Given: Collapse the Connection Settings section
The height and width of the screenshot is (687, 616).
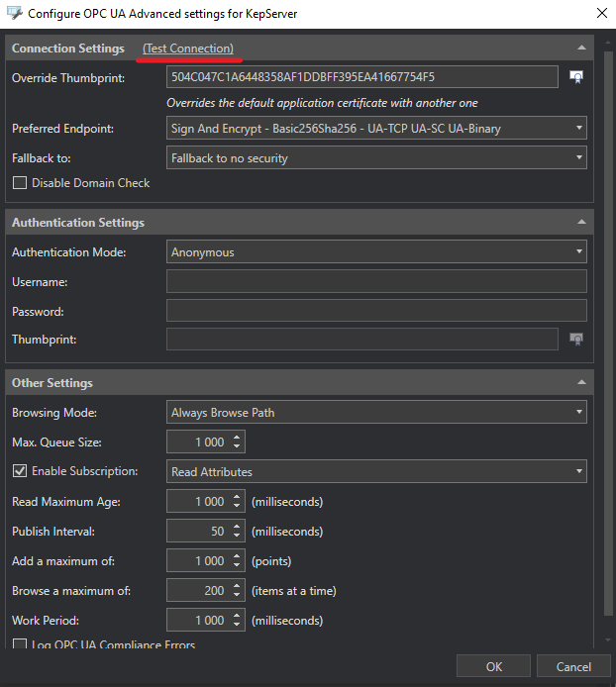Looking at the screenshot, I should tap(581, 48).
